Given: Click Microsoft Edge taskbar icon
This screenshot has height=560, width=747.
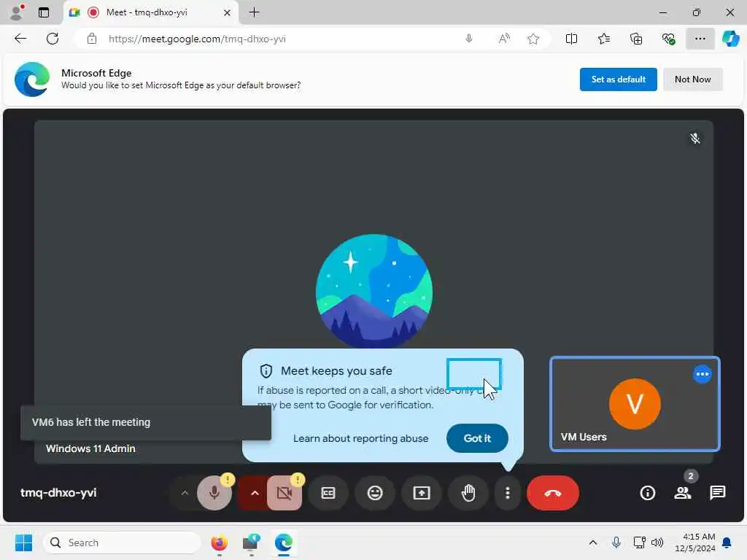Looking at the screenshot, I should coord(284,542).
